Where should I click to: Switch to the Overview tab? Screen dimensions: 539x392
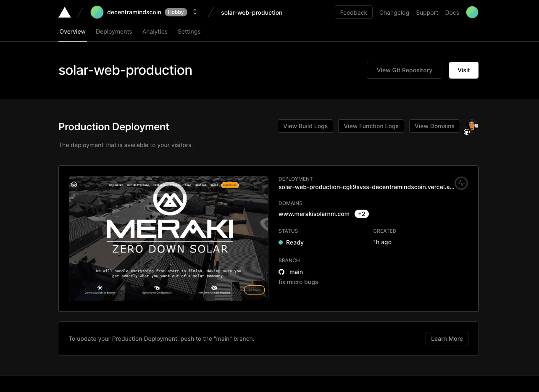coord(73,32)
